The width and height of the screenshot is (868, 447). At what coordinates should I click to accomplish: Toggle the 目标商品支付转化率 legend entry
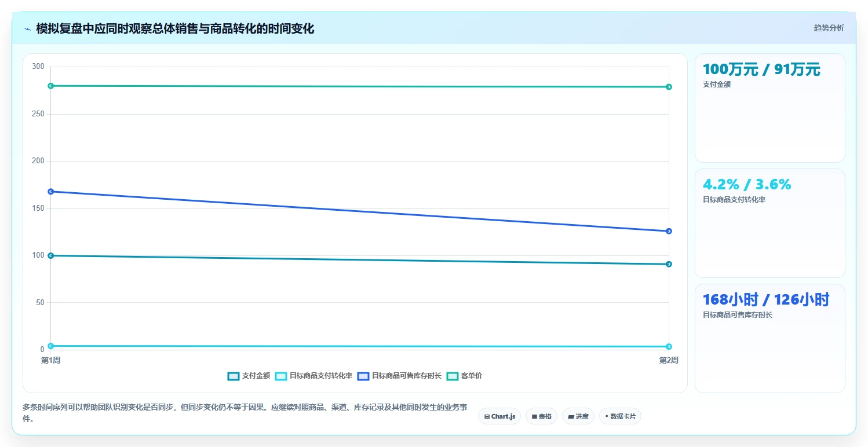point(313,376)
